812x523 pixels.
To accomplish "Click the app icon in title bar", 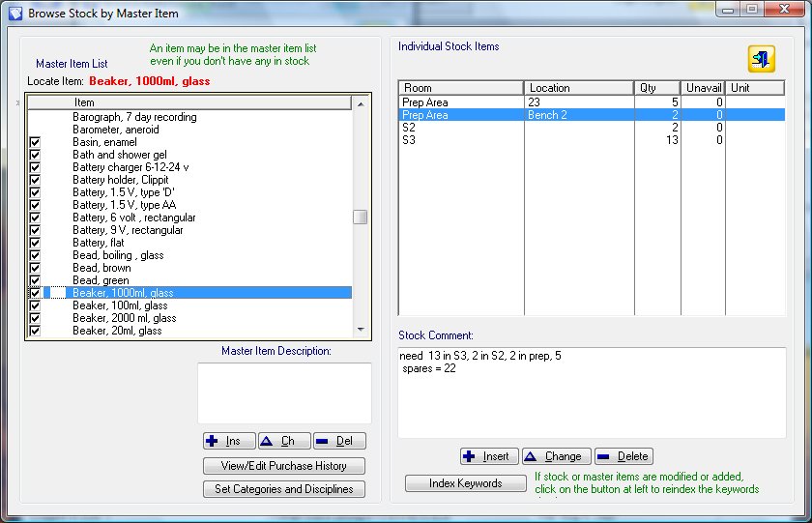I will pos(15,14).
